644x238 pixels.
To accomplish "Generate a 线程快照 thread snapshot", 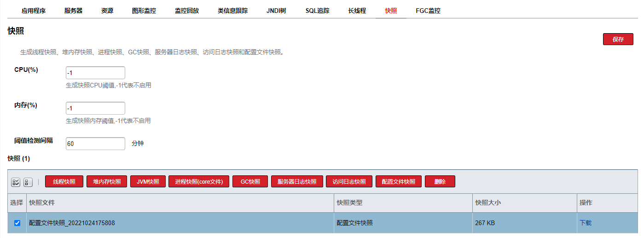I will (64, 182).
